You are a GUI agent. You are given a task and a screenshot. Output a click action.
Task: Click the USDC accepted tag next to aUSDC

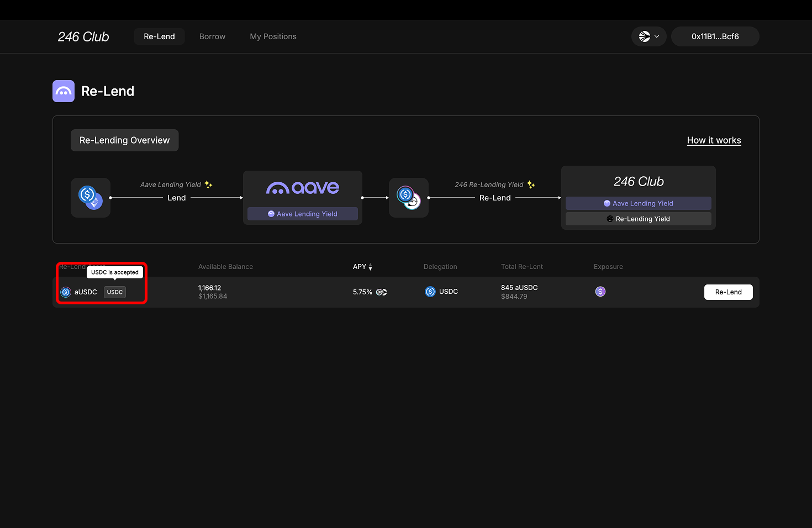coord(115,292)
